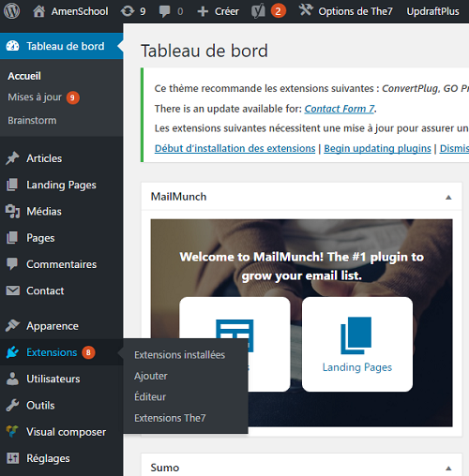Open Accueil under Tableau de bord
The width and height of the screenshot is (469, 476).
24,76
